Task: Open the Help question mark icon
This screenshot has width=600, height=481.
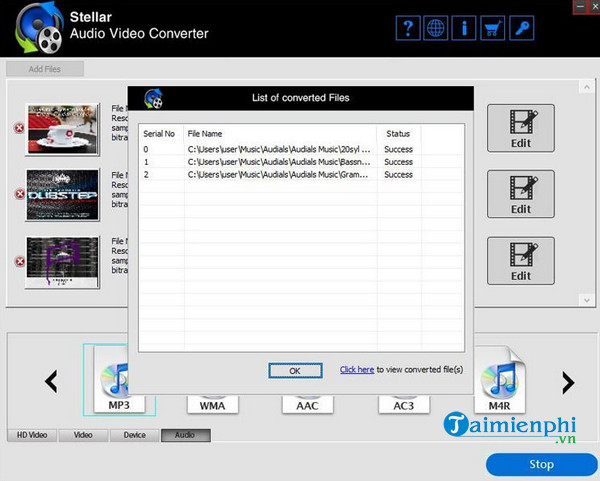Action: [x=408, y=28]
